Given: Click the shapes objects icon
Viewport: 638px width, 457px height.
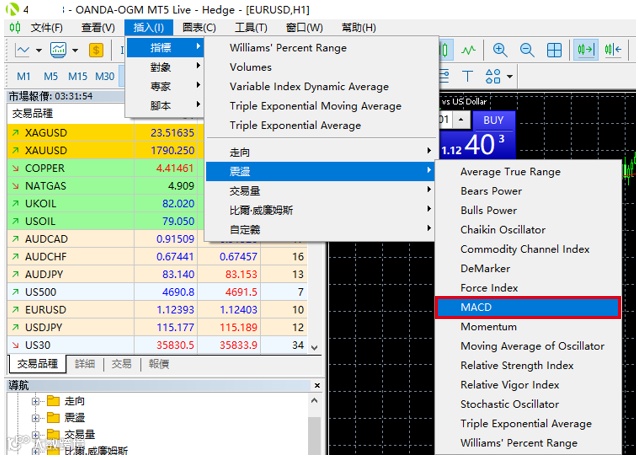Looking at the screenshot, I should [x=493, y=76].
